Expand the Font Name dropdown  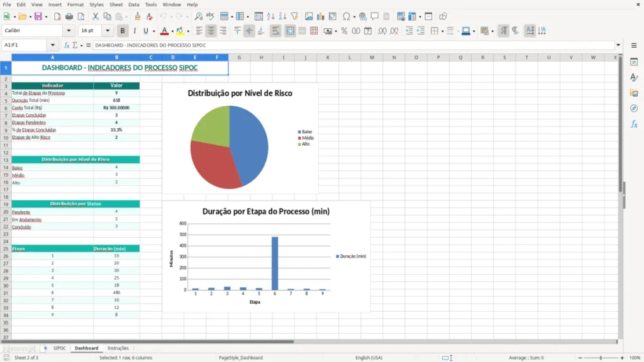click(x=69, y=30)
